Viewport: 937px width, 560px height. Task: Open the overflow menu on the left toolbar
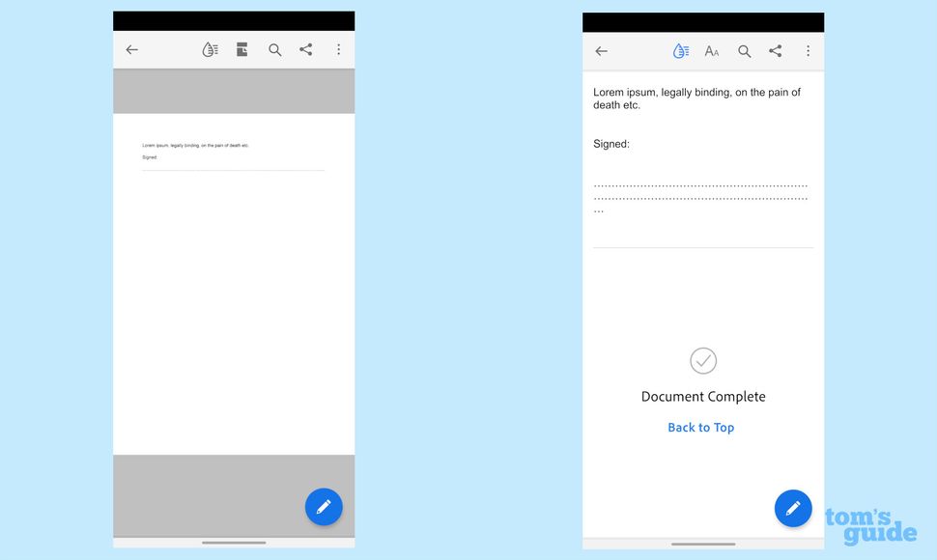339,49
